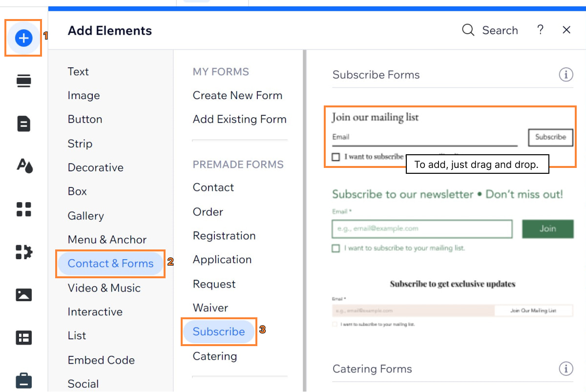Open the Add Apps four-squares icon
The height and width of the screenshot is (392, 586).
point(23,209)
